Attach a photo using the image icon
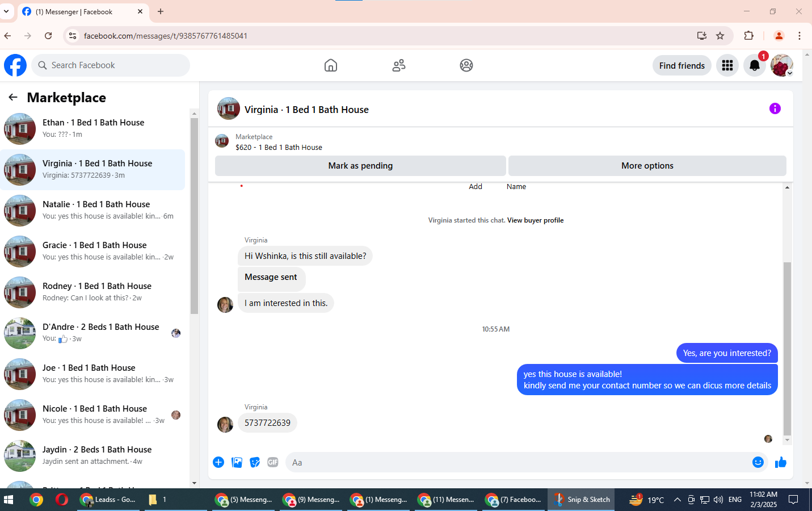Image resolution: width=812 pixels, height=511 pixels. point(237,462)
